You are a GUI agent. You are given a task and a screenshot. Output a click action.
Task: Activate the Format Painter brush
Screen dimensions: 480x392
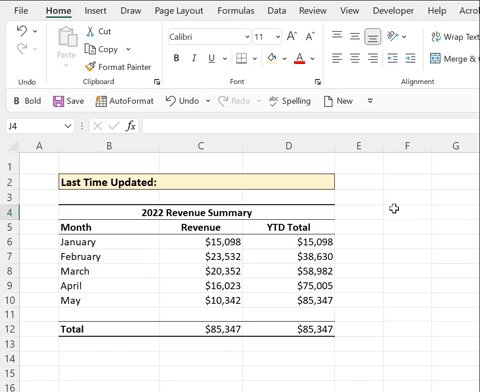pos(118,67)
